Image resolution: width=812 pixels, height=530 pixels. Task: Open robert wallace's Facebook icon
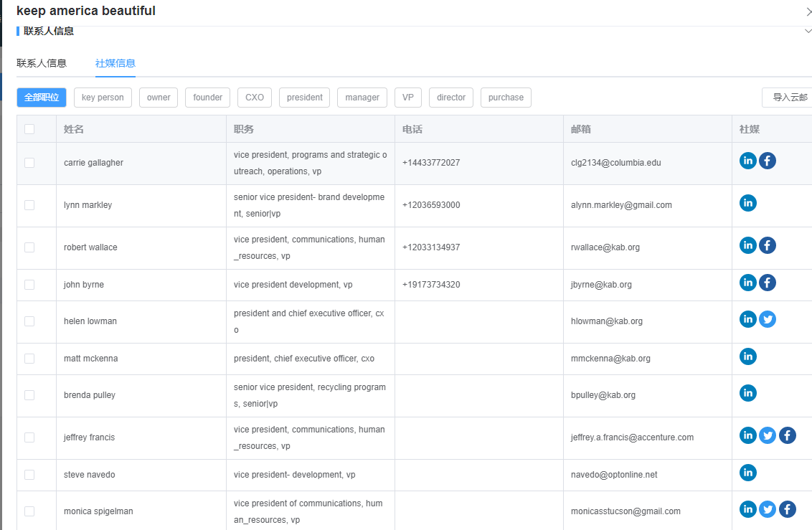tap(768, 245)
